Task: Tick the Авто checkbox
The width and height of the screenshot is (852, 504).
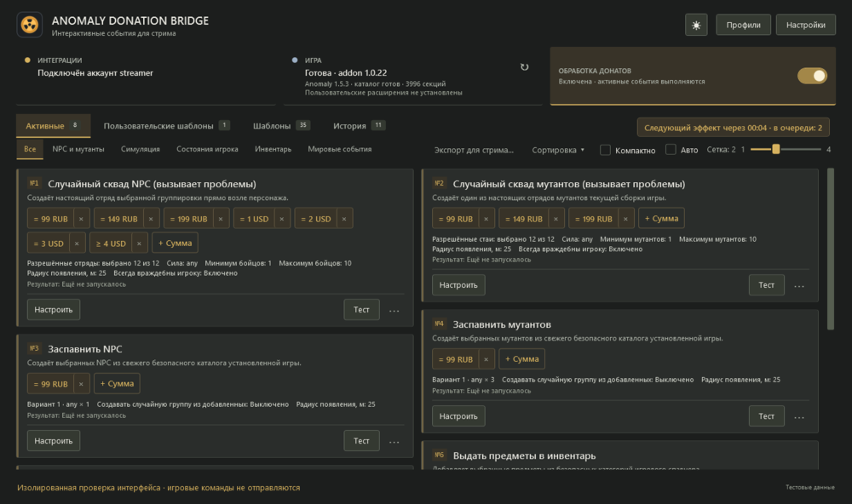Action: click(671, 149)
